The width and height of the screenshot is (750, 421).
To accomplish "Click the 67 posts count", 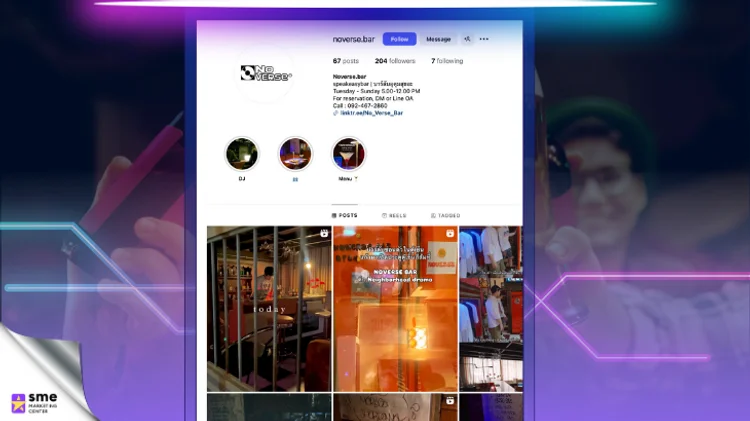I will click(345, 61).
